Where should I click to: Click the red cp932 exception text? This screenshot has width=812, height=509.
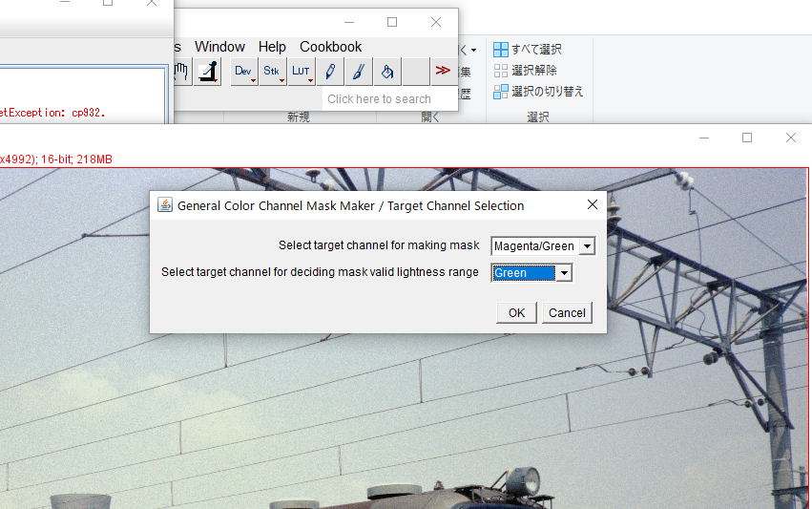52,113
